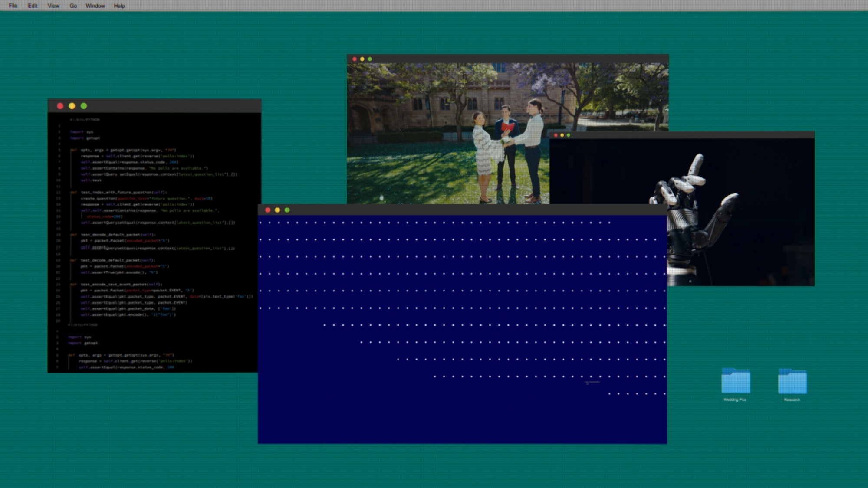Minimize the code editor with yellow button
The width and height of the screenshot is (868, 488).
tap(72, 106)
